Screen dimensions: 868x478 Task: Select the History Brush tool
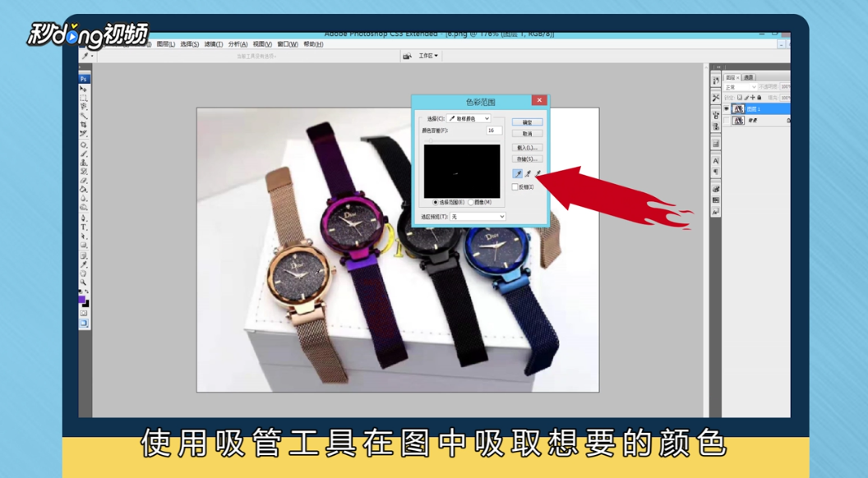pos(84,172)
